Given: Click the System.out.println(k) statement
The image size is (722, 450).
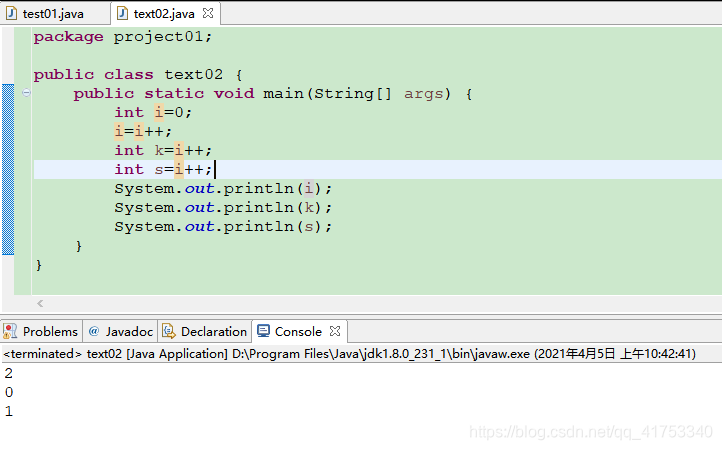Looking at the screenshot, I should [223, 208].
